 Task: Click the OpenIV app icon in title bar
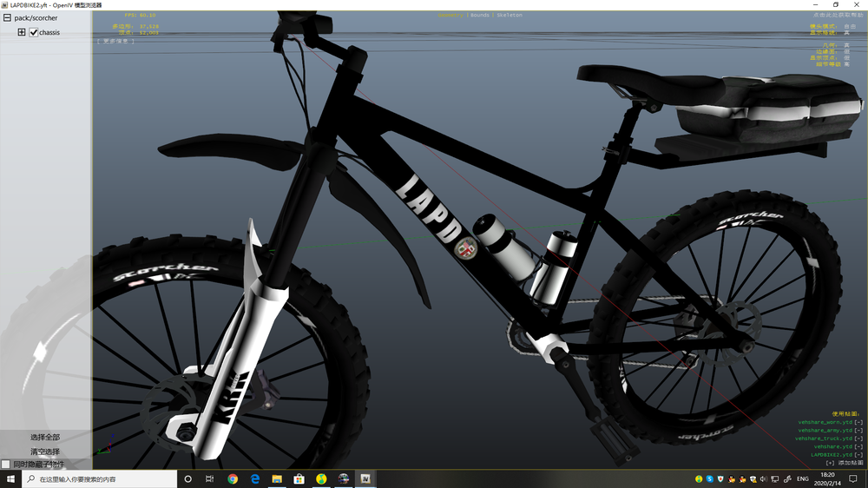[x=4, y=5]
